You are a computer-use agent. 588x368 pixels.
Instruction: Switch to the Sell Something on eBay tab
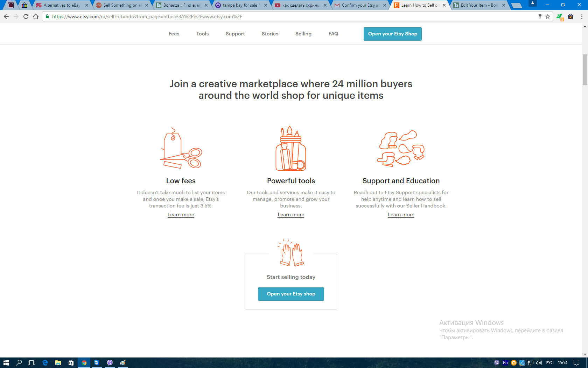coord(122,5)
